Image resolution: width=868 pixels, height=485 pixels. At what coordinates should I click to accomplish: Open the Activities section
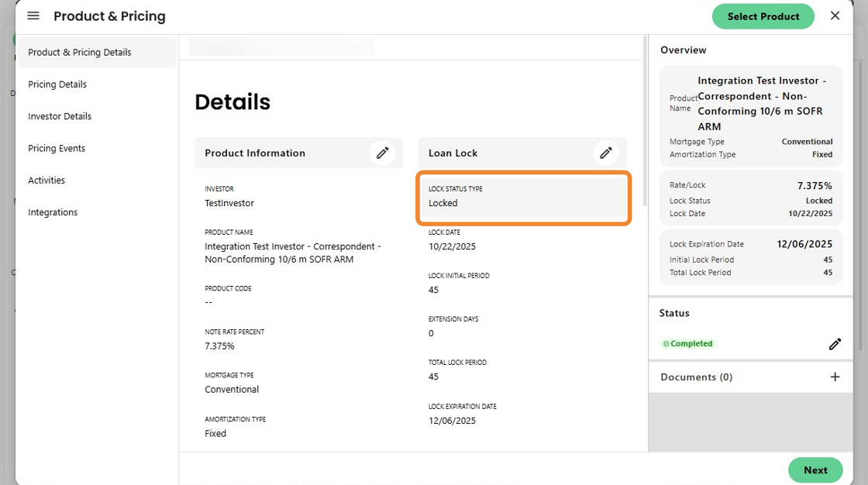coord(46,181)
